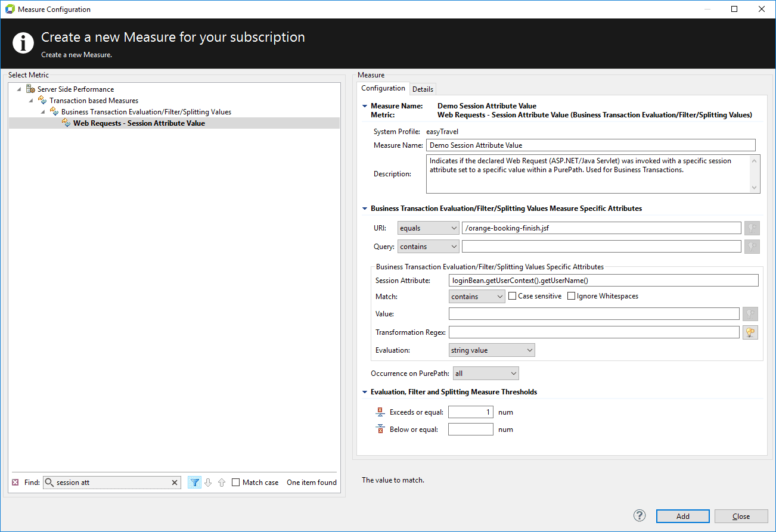This screenshot has width=776, height=532.
Task: Click the Session Attribute input field
Action: [603, 280]
